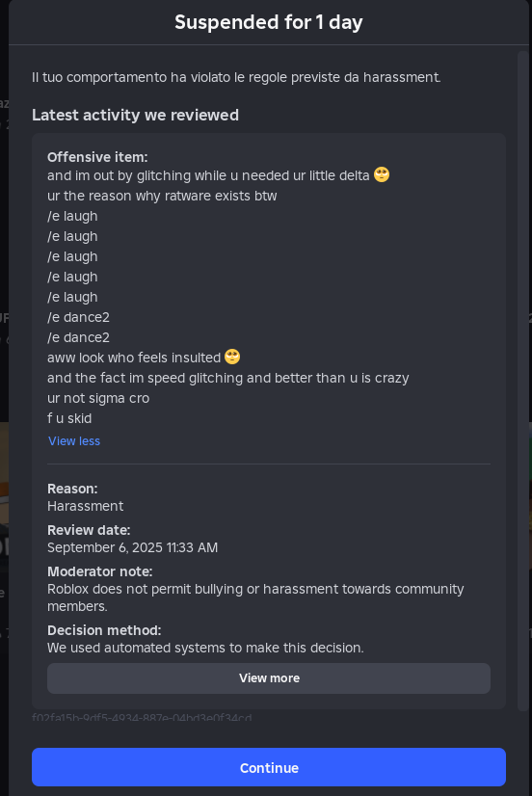This screenshot has height=796, width=532.
Task: Click the "Suspended for 1 day" title
Action: (x=269, y=22)
